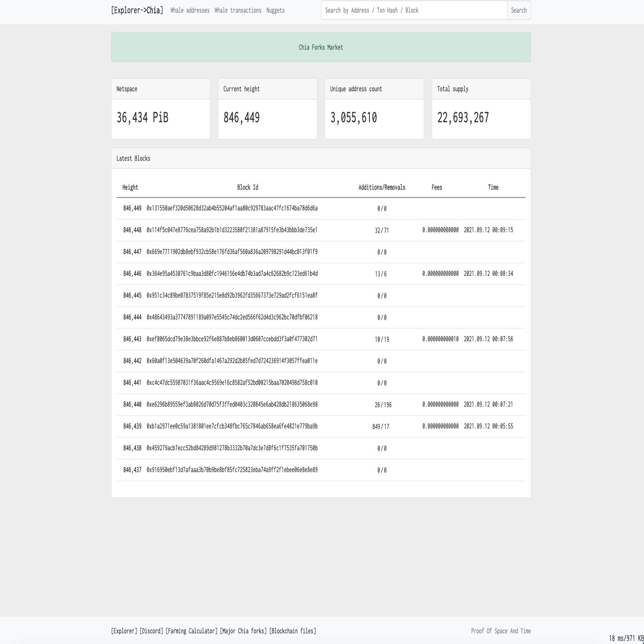Open the footer [Blockchain files] link

pyautogui.click(x=292, y=631)
